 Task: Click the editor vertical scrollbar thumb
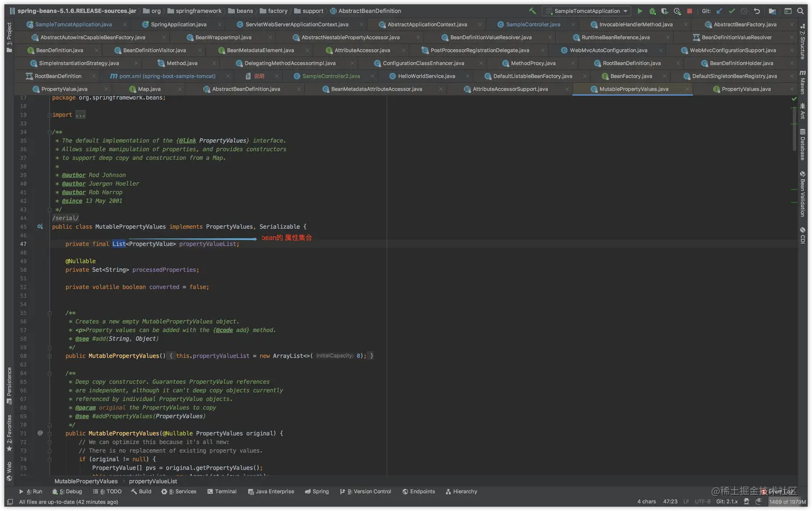click(x=794, y=129)
